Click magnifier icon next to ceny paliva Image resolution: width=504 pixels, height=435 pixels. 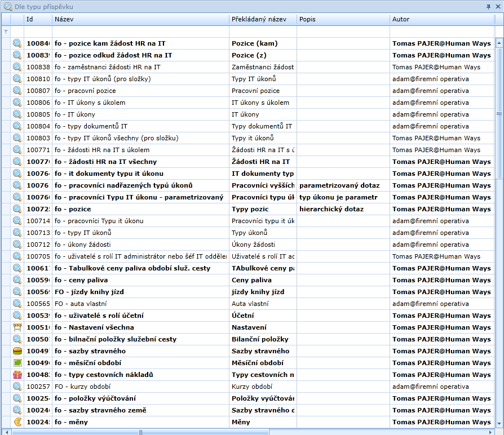click(x=17, y=280)
